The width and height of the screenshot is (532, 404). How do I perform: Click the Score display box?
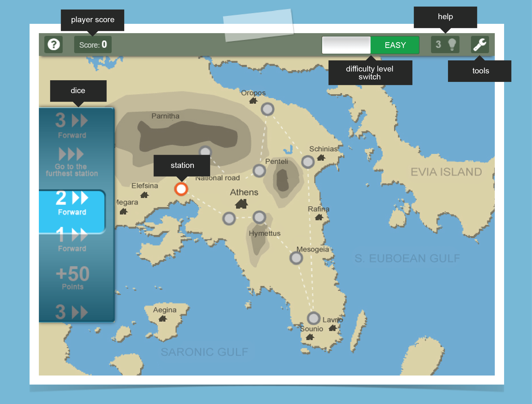tap(93, 44)
